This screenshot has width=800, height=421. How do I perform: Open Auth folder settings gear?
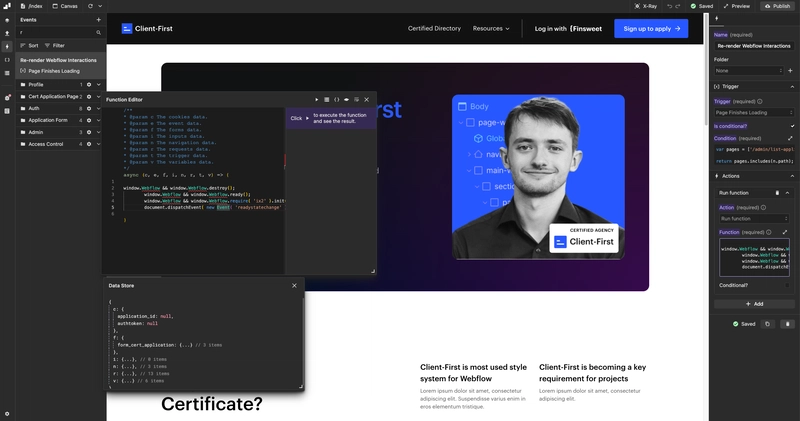click(89, 108)
